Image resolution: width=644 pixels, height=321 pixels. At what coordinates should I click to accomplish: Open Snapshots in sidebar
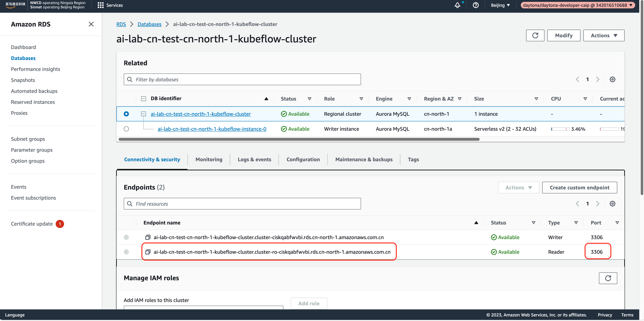pos(23,80)
